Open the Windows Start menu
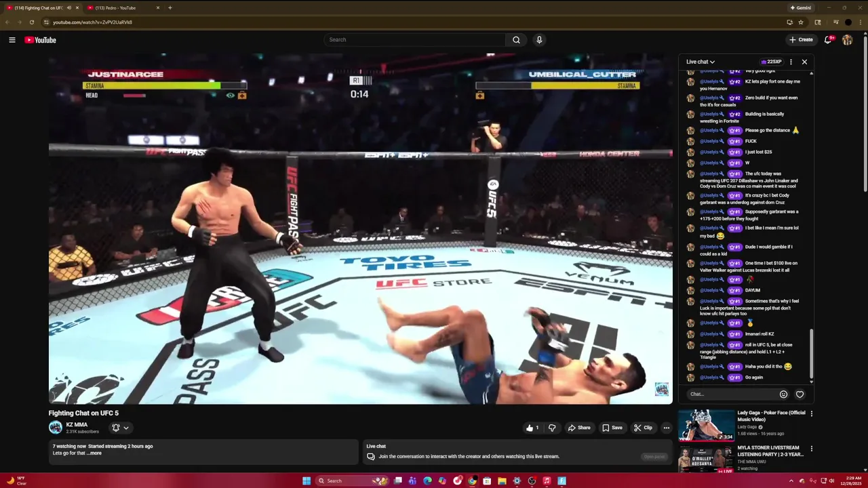This screenshot has width=868, height=488. [x=307, y=481]
